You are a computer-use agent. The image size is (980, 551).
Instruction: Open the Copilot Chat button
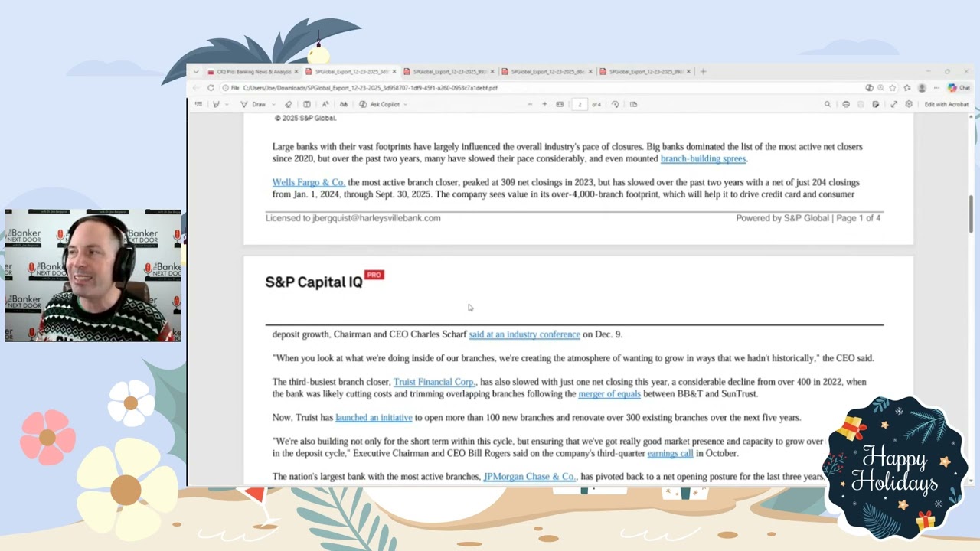[959, 88]
